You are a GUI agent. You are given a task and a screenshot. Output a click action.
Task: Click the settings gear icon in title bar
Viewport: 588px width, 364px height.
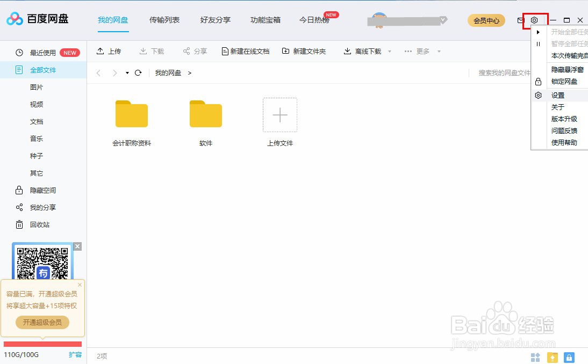(534, 19)
